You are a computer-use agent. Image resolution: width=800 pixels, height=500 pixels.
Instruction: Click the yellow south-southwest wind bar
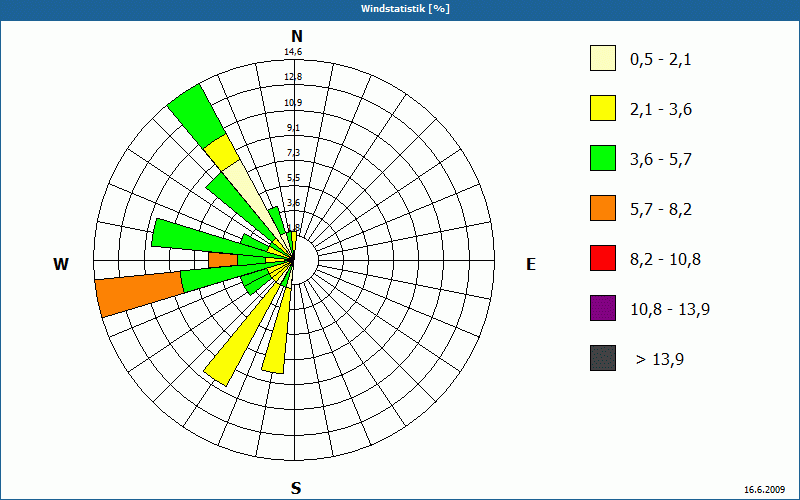tap(276, 332)
